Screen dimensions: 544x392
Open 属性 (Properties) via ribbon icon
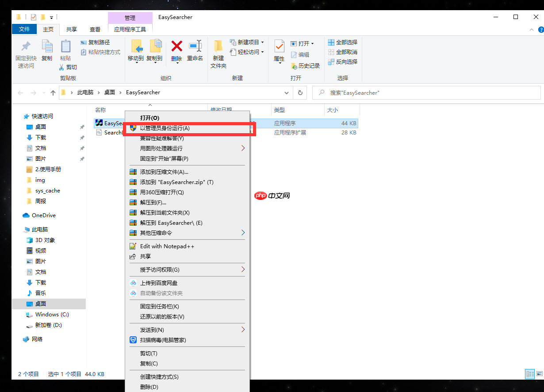(279, 49)
